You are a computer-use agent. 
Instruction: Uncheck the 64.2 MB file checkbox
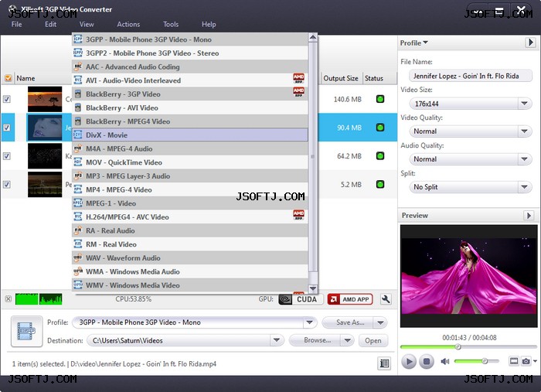[x=6, y=156]
